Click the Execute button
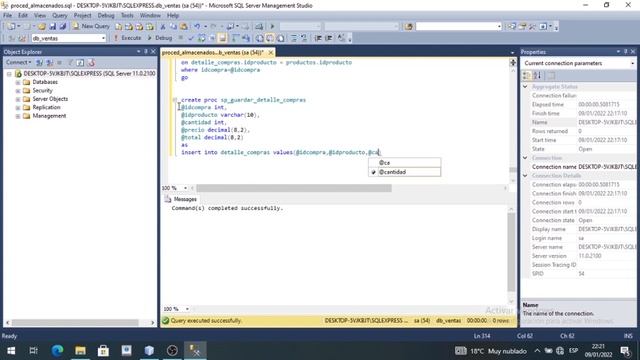The height and width of the screenshot is (360, 640). tap(127, 38)
